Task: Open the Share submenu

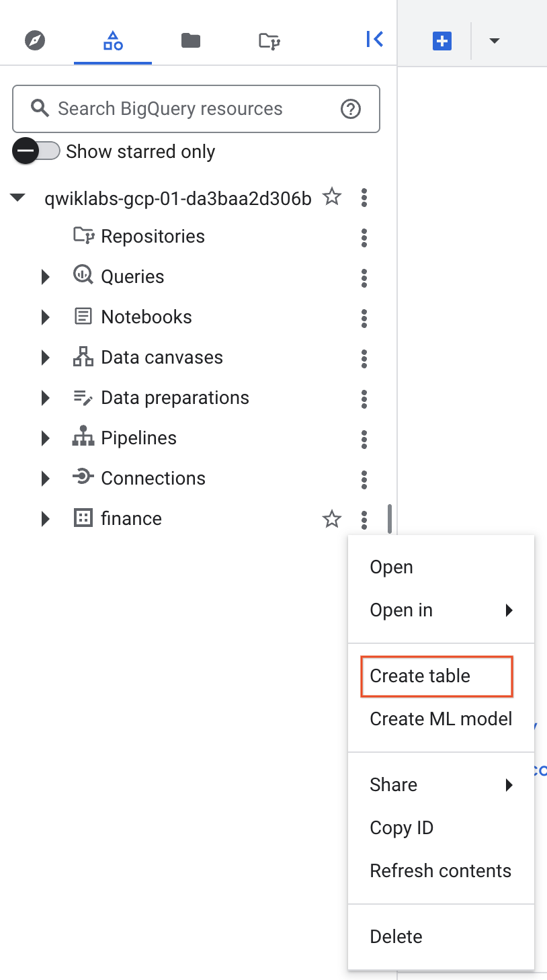Action: (x=393, y=784)
